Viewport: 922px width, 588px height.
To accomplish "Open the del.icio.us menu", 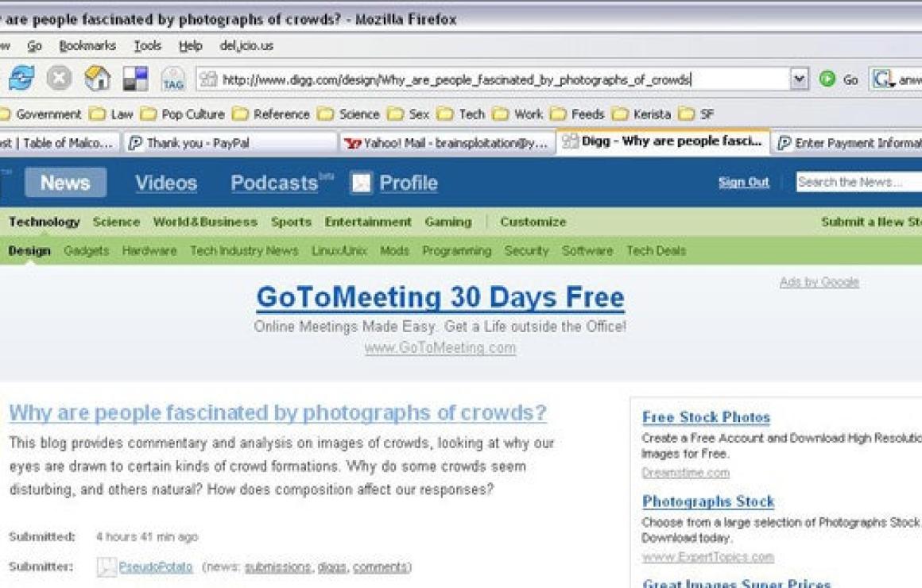I will [246, 46].
